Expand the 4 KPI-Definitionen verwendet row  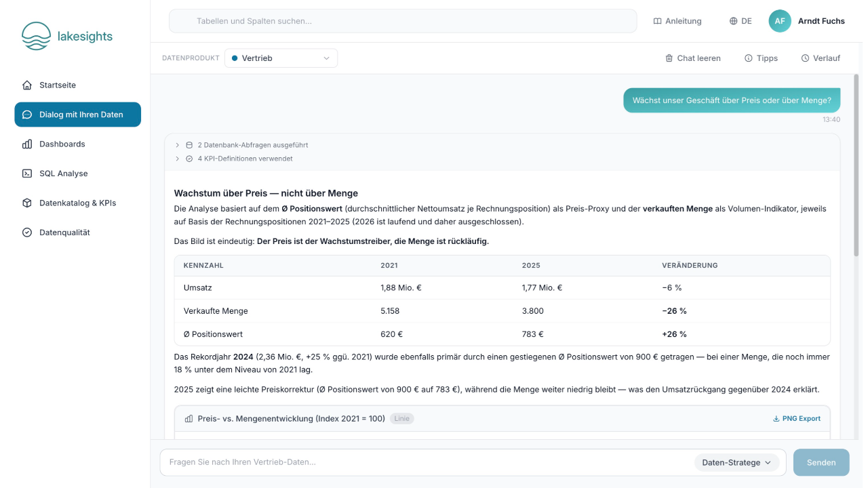(x=234, y=159)
